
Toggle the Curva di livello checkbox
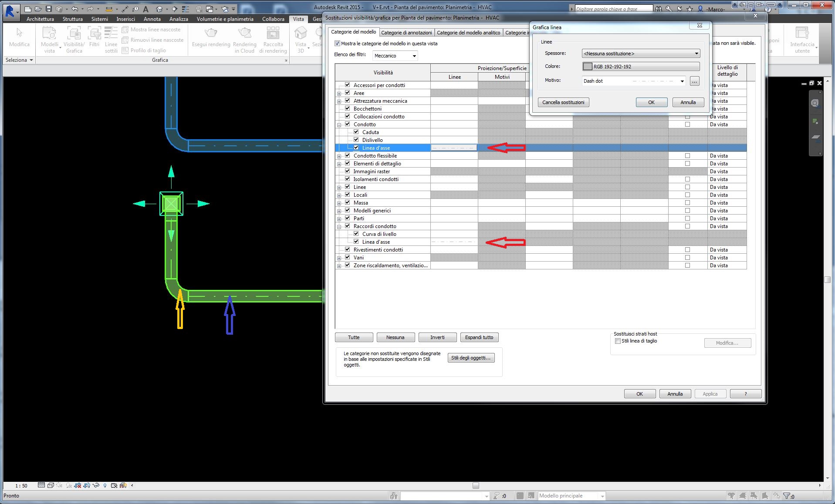356,234
